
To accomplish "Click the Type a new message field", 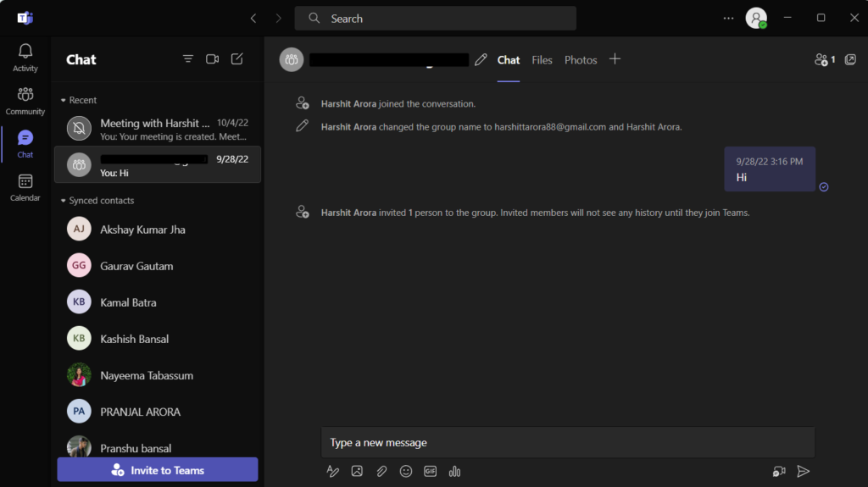I will (x=567, y=442).
